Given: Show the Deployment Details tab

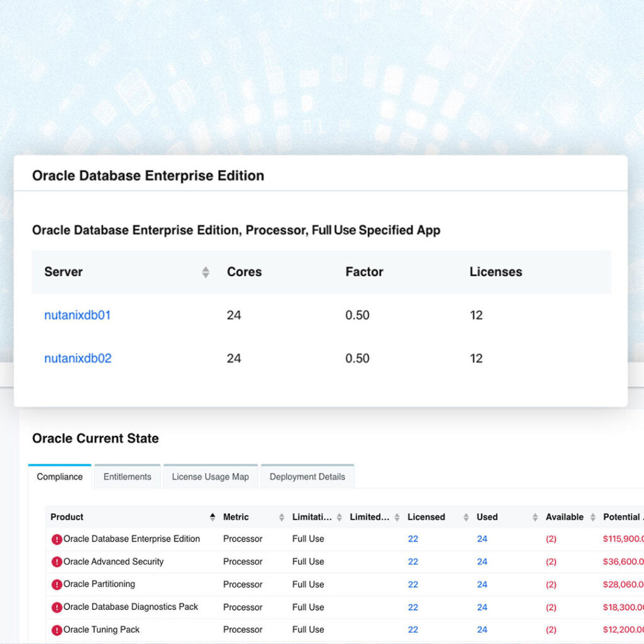Looking at the screenshot, I should pyautogui.click(x=307, y=477).
